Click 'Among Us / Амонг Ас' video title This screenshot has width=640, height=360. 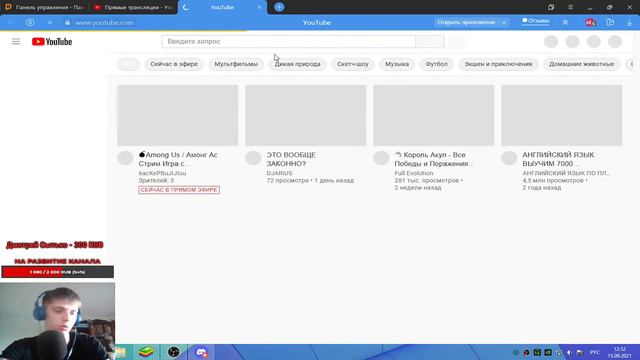tap(178, 159)
